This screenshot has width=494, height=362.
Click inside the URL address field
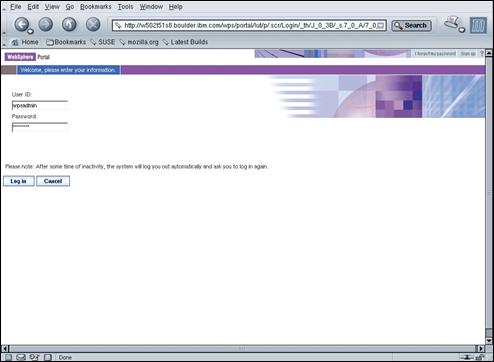click(250, 26)
